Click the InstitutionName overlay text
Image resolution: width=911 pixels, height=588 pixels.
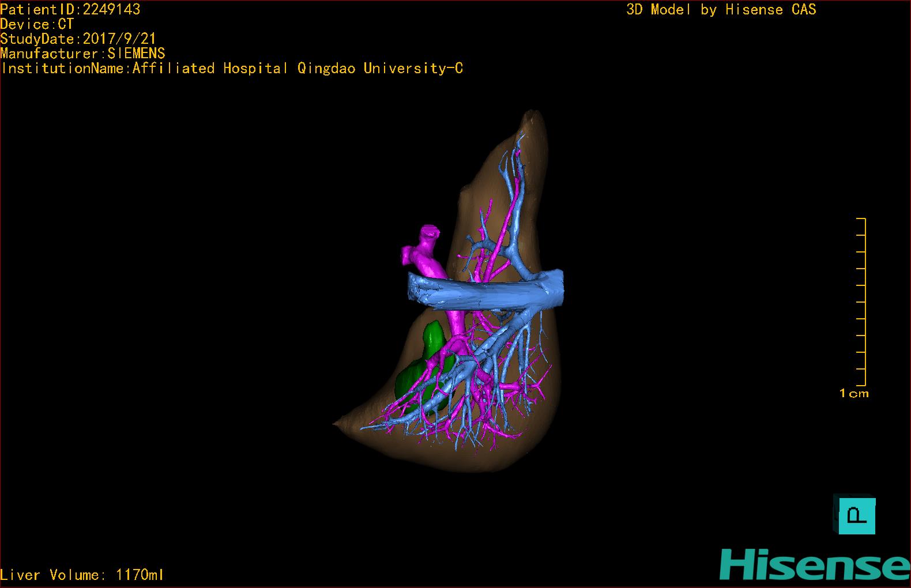pos(232,69)
